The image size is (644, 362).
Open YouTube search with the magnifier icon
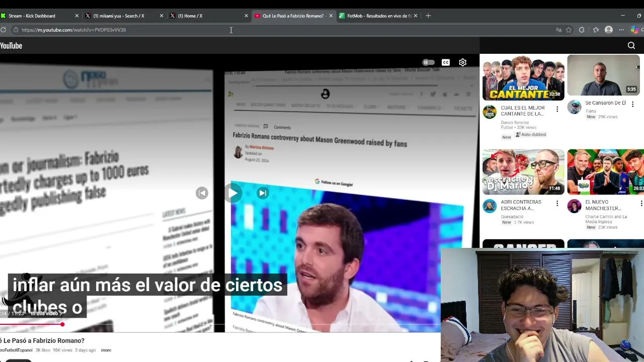[x=631, y=46]
